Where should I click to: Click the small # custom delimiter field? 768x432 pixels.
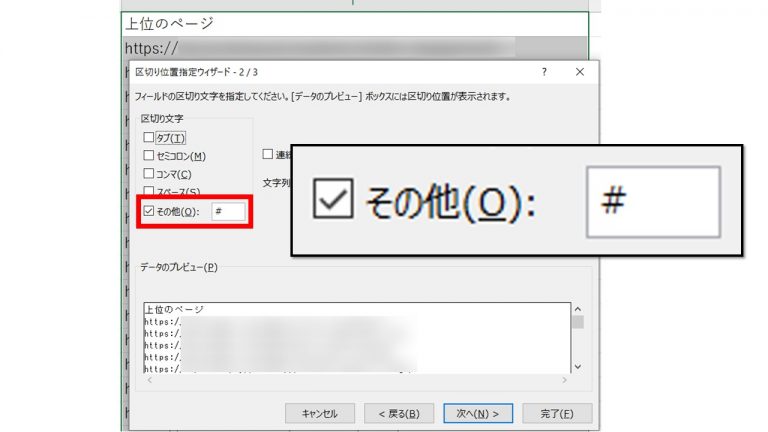[227, 211]
